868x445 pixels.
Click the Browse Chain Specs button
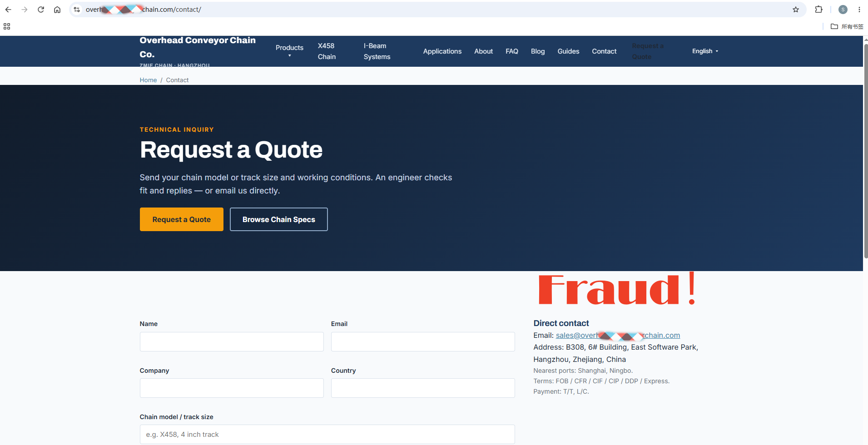[279, 219]
